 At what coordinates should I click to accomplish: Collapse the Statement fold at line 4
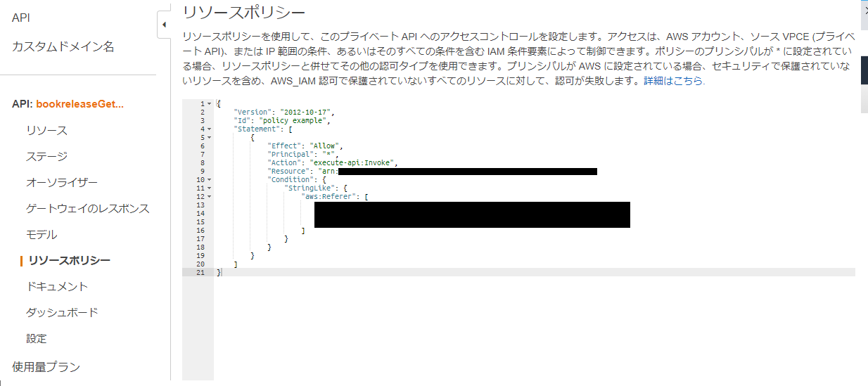[209, 129]
